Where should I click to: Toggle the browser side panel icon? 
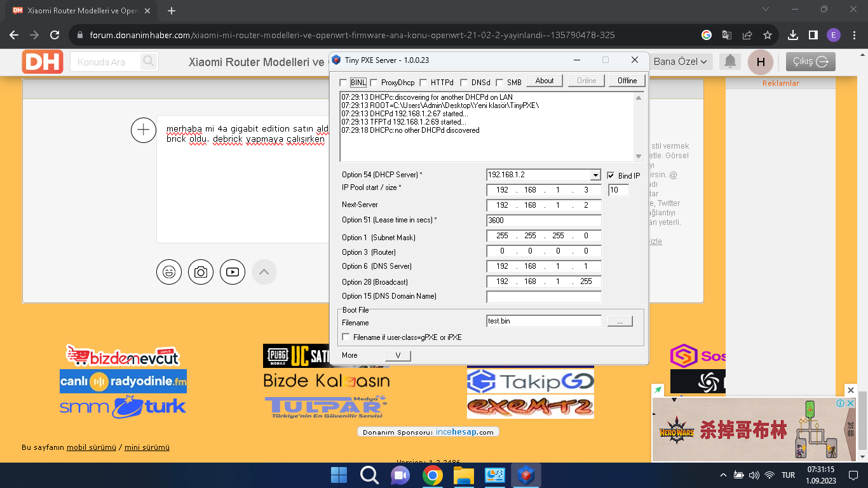pos(813,35)
